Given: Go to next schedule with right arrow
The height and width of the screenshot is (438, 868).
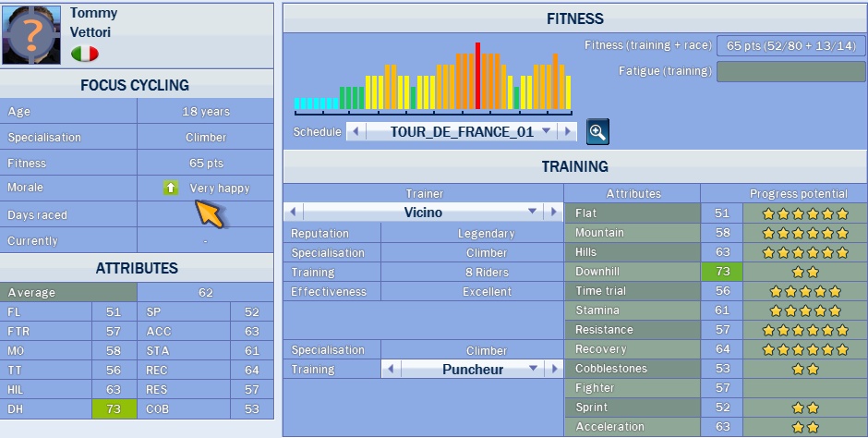Looking at the screenshot, I should point(568,132).
